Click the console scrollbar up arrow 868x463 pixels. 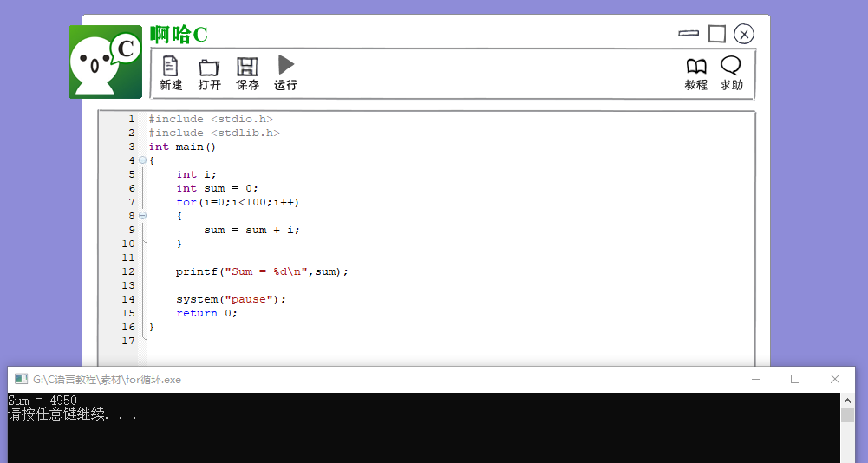[x=847, y=401]
